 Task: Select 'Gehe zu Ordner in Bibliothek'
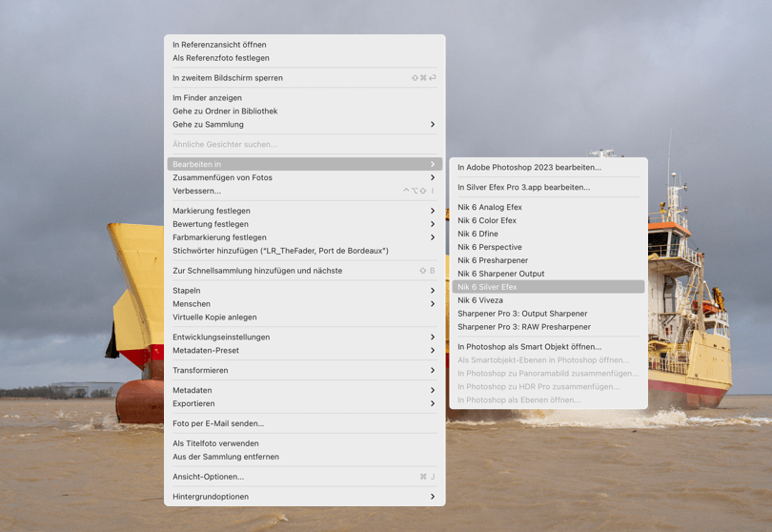point(304,111)
